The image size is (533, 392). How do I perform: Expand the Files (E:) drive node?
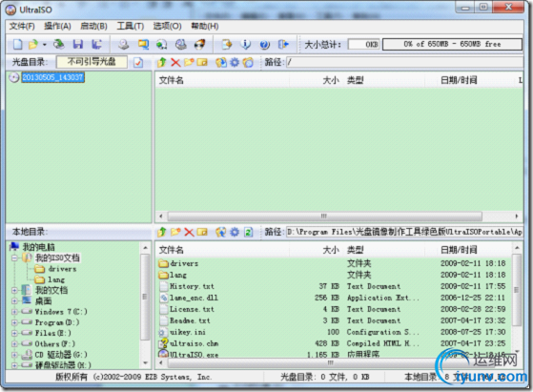[x=14, y=333]
